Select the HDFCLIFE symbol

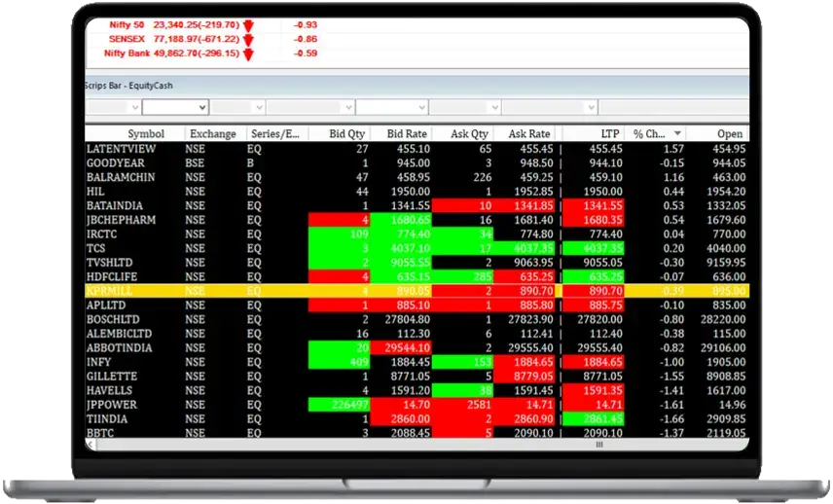pyautogui.click(x=112, y=276)
